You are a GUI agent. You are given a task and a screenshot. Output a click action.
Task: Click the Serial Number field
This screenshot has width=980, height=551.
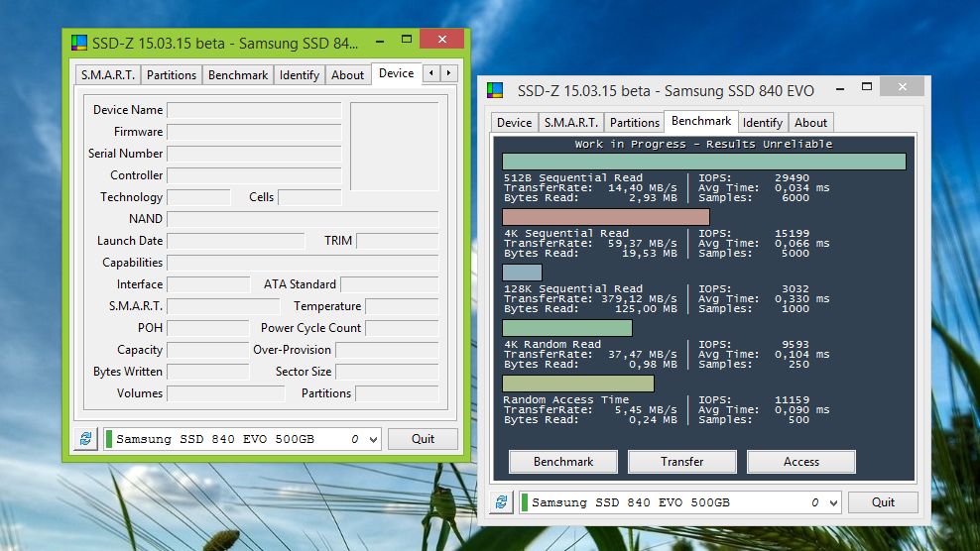(x=254, y=154)
